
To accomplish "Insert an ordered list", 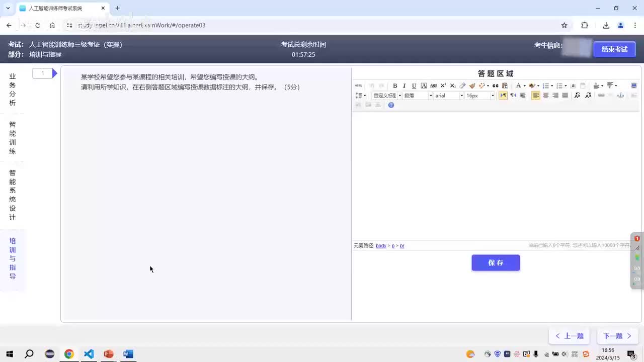I will (x=545, y=85).
